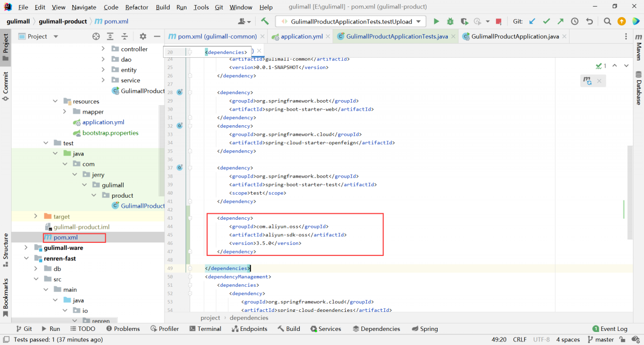Click the orange update arrow icon
The height and width of the screenshot is (345, 644).
tap(621, 21)
